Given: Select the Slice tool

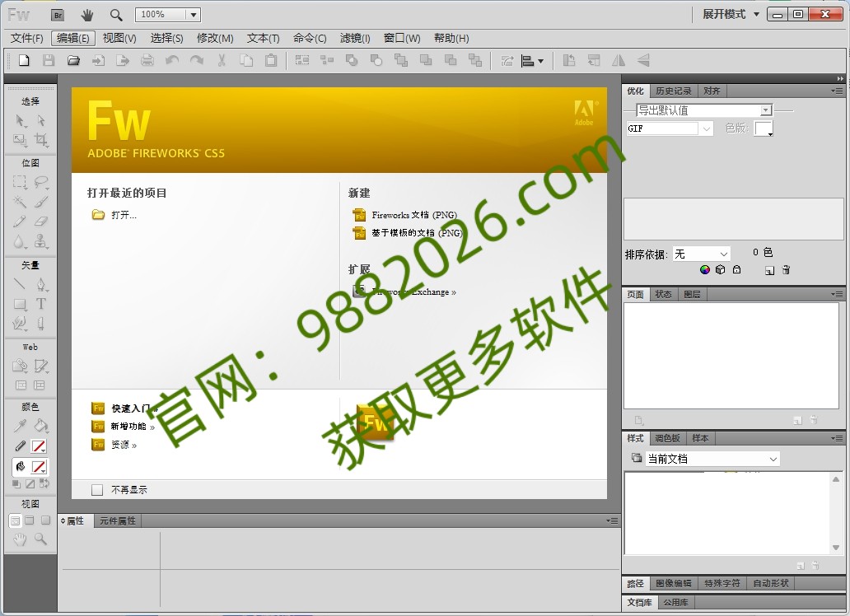Looking at the screenshot, I should tap(41, 366).
